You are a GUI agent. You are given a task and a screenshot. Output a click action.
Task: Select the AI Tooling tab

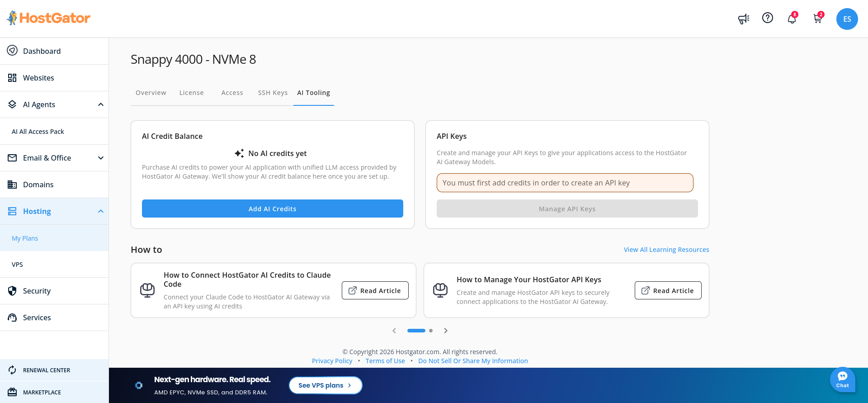point(314,93)
